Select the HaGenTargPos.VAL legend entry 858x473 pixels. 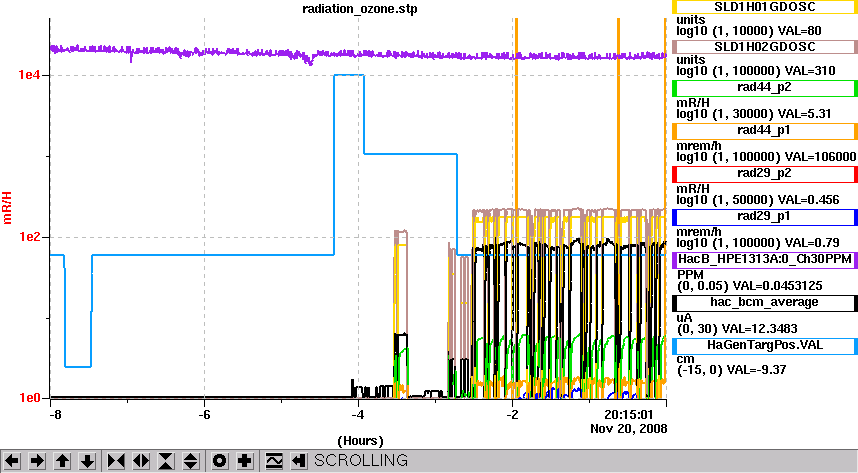[764, 346]
